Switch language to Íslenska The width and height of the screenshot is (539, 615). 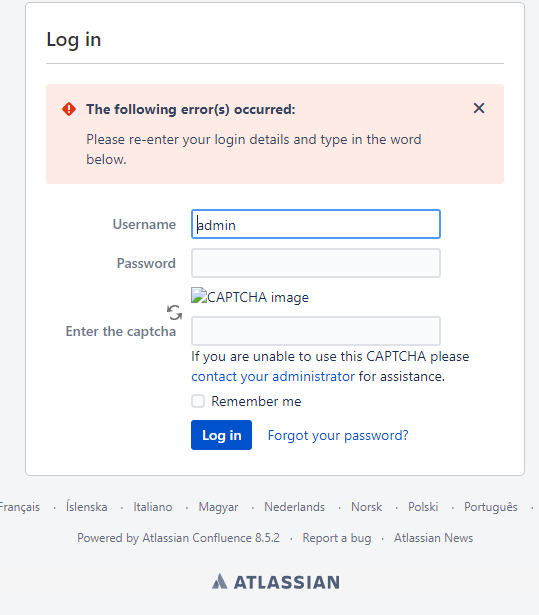point(87,507)
